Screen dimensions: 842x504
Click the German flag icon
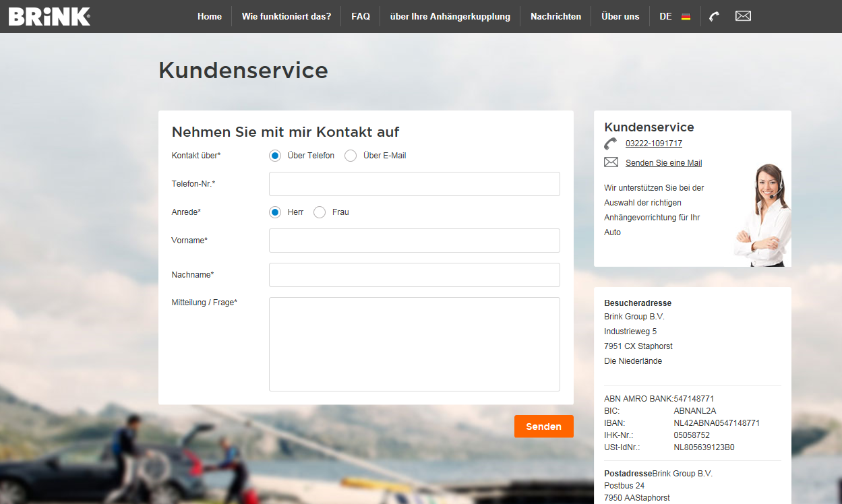686,17
